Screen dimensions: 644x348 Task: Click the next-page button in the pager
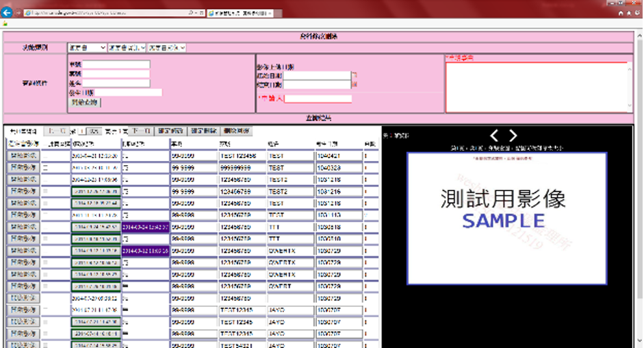coord(141,132)
